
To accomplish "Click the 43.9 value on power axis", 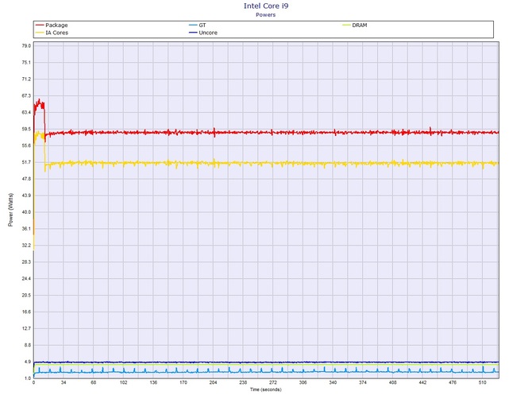I will [x=26, y=196].
